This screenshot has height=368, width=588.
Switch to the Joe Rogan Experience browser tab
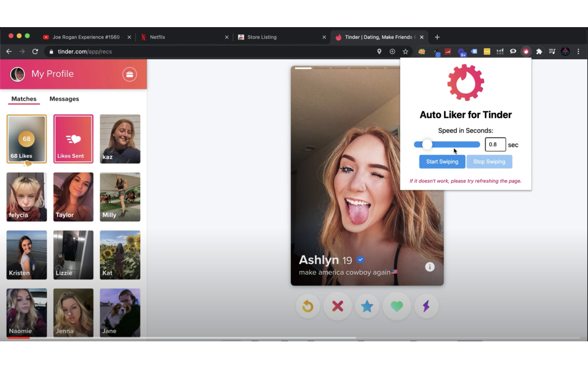(x=86, y=37)
